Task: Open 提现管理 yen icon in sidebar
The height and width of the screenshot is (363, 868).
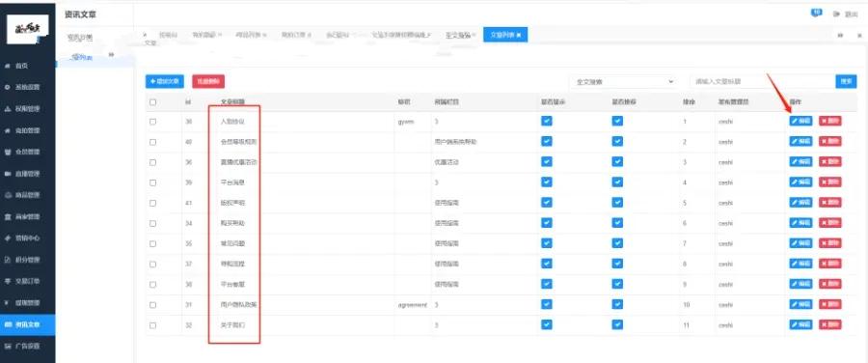Action: (x=7, y=302)
